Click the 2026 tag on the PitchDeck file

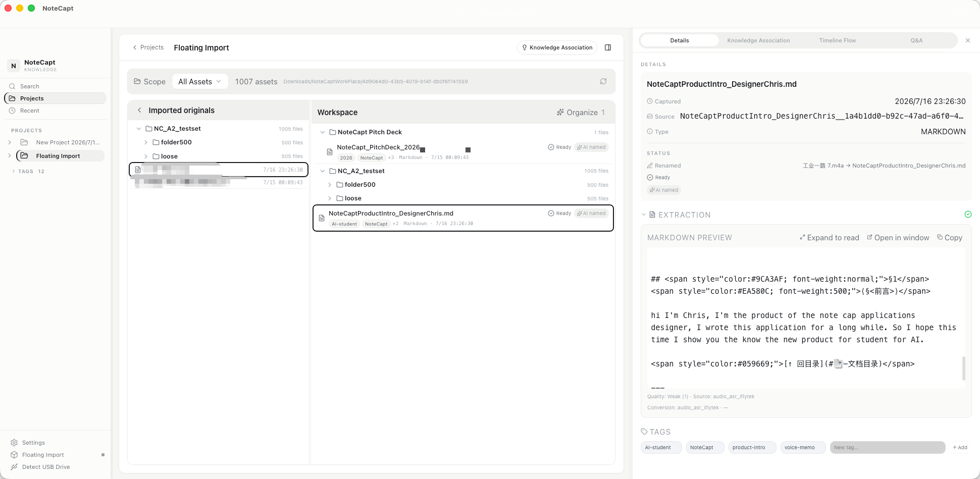[346, 158]
